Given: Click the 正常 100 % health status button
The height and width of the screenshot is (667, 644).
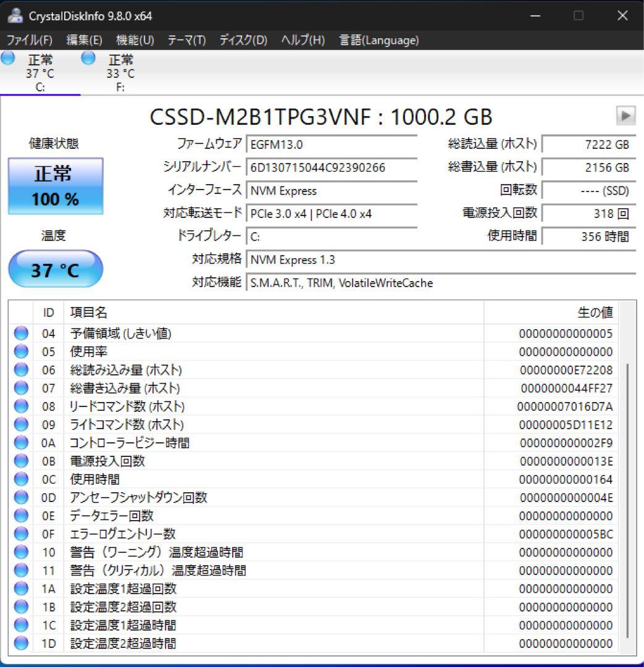Looking at the screenshot, I should click(x=56, y=186).
